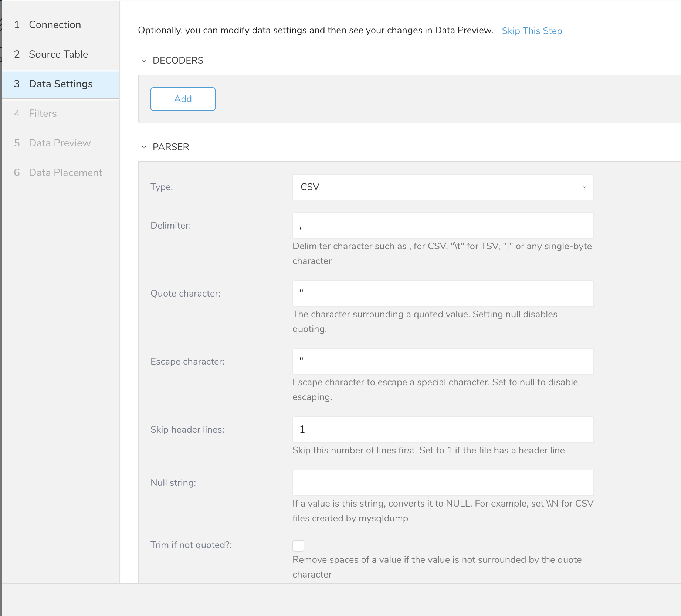Enable the Trim if not quoted checkbox

298,545
